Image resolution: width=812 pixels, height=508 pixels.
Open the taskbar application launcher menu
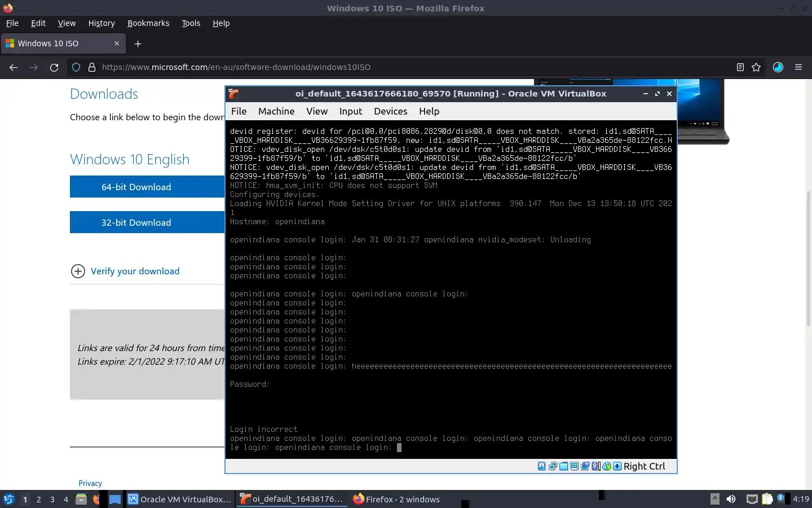(8, 499)
